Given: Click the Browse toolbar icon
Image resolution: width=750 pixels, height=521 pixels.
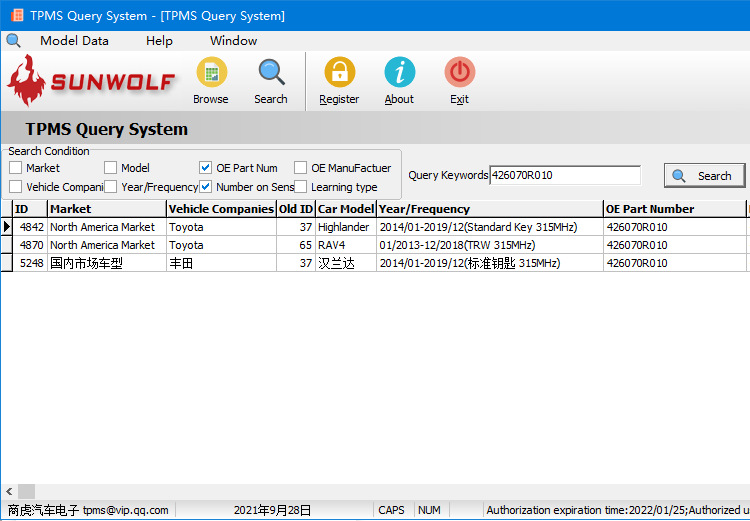Looking at the screenshot, I should pos(211,74).
